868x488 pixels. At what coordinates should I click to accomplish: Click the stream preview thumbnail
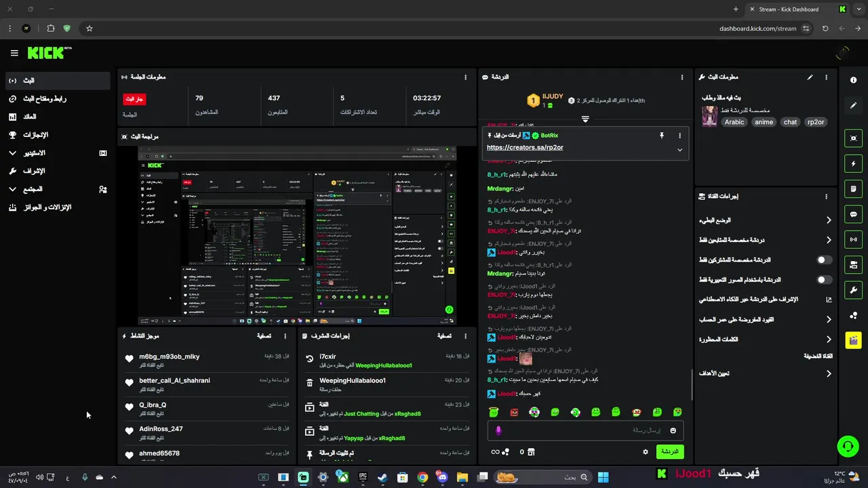(297, 235)
